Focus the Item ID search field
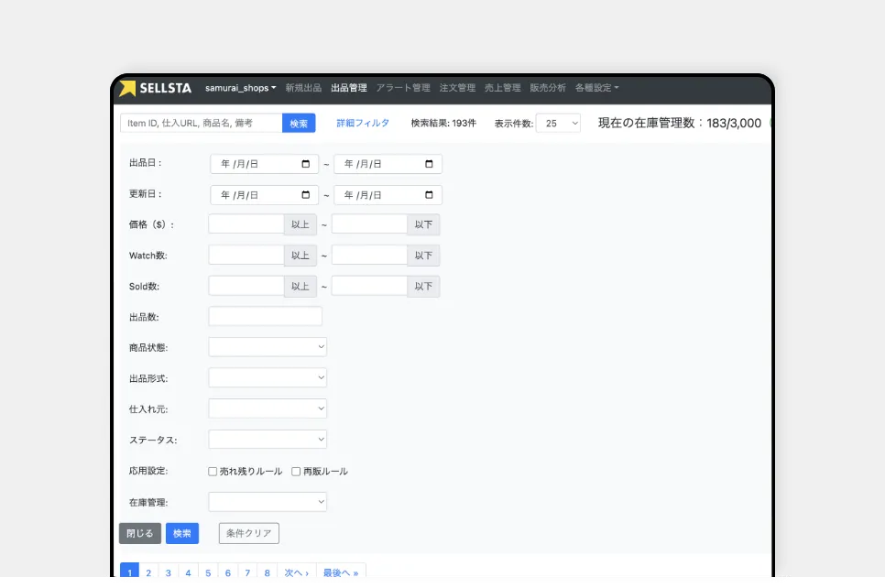The height and width of the screenshot is (588, 885). [x=201, y=123]
